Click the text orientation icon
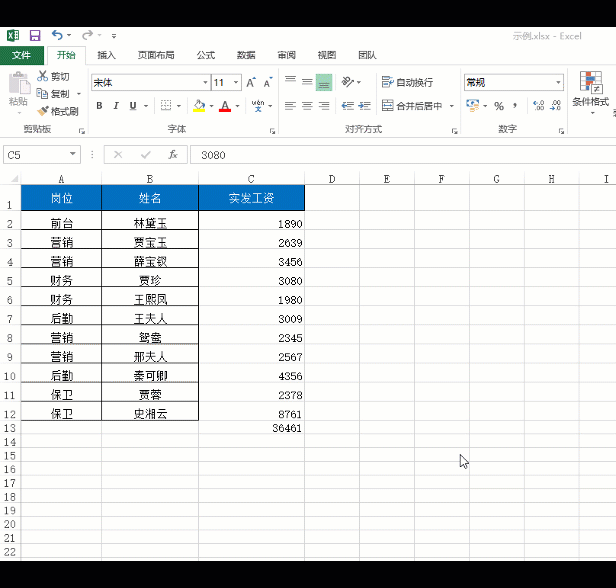The height and width of the screenshot is (588, 616). 348,82
